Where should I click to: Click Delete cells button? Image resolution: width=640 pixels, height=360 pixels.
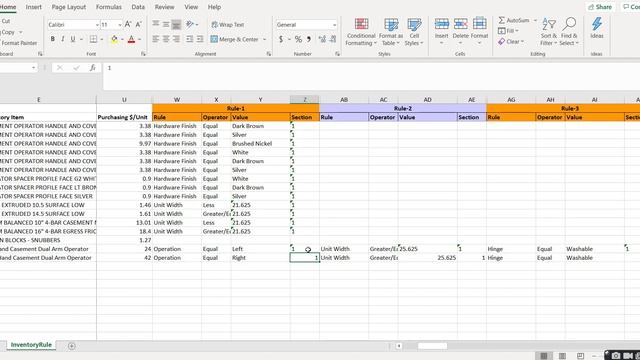[460, 31]
